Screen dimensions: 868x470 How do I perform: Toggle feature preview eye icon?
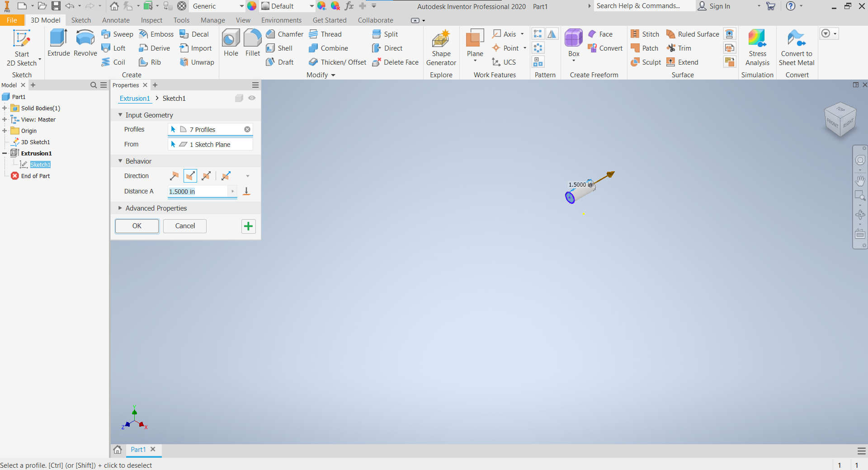[x=252, y=98]
